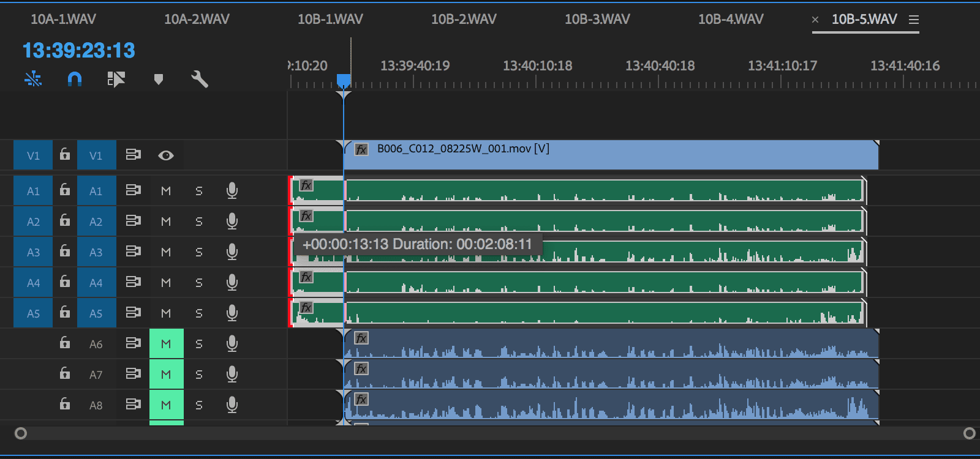This screenshot has height=459, width=980.
Task: Hide V1 track output with eye icon
Action: pos(165,155)
